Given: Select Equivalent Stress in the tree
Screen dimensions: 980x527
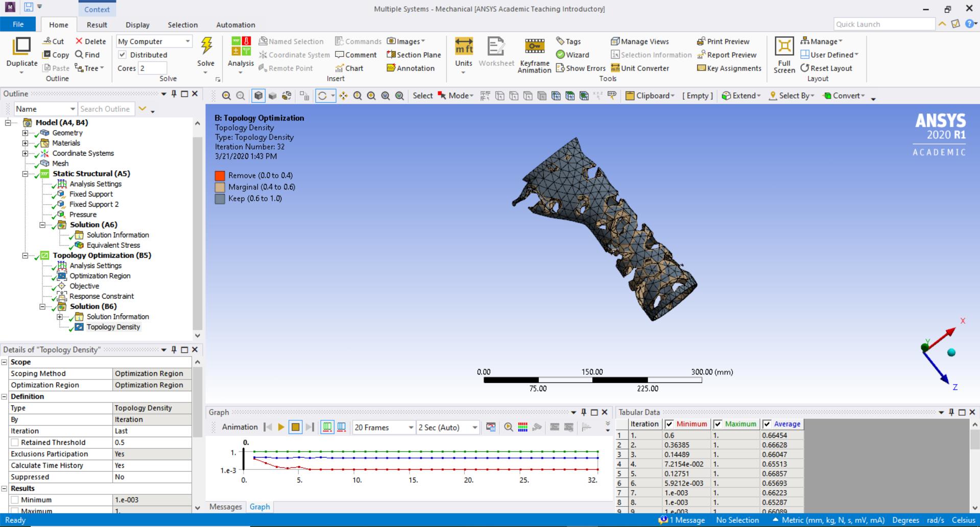Looking at the screenshot, I should (x=113, y=245).
